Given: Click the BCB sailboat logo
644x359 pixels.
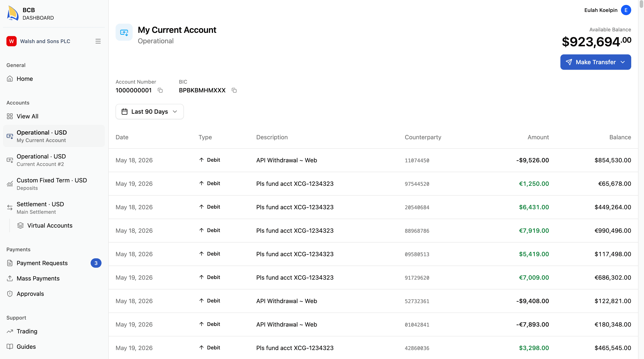Looking at the screenshot, I should 13,13.
